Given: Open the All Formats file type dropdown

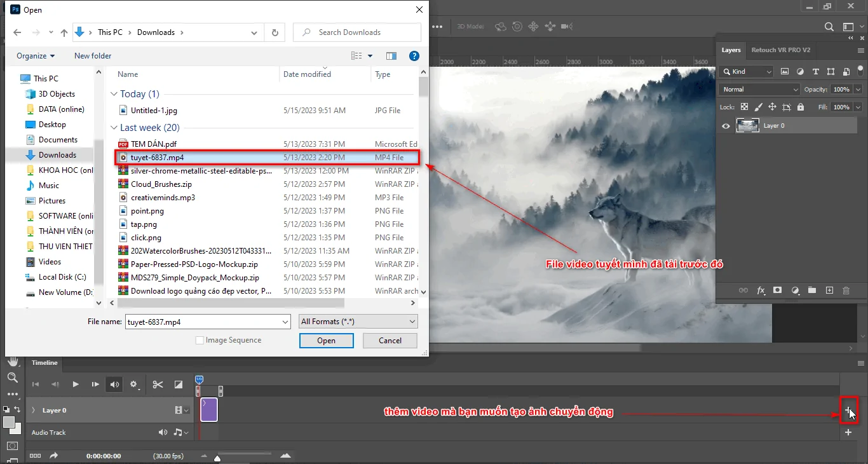Looking at the screenshot, I should point(357,321).
